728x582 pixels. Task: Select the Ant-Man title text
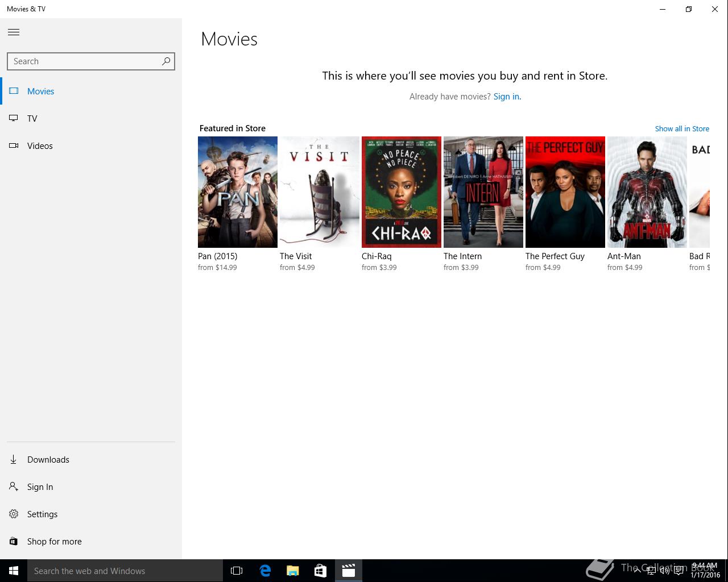624,256
